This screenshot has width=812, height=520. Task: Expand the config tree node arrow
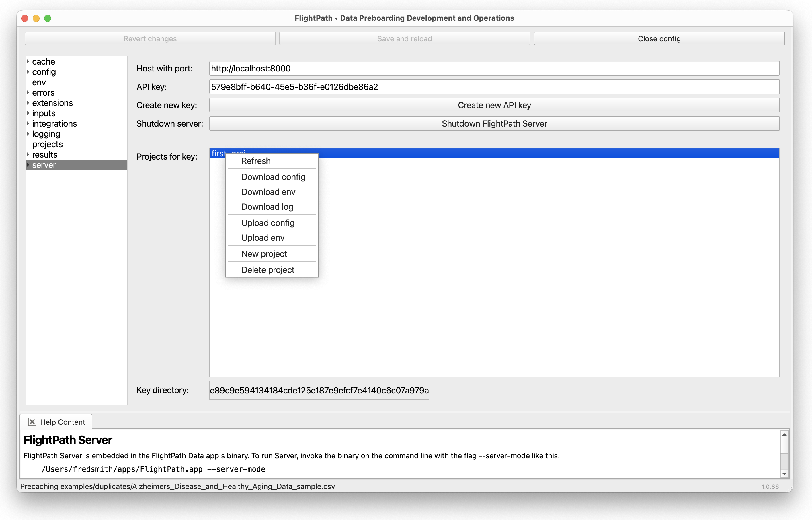(28, 72)
